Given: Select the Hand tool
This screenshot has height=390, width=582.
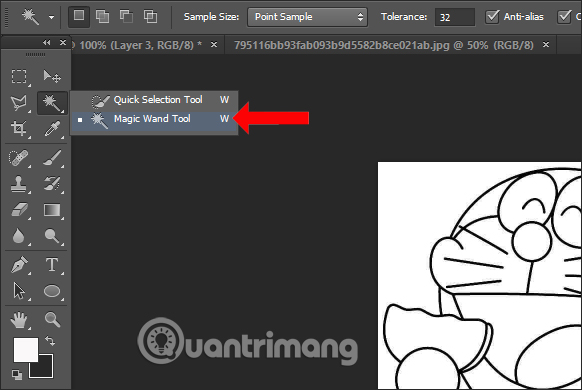Looking at the screenshot, I should pyautogui.click(x=19, y=320).
